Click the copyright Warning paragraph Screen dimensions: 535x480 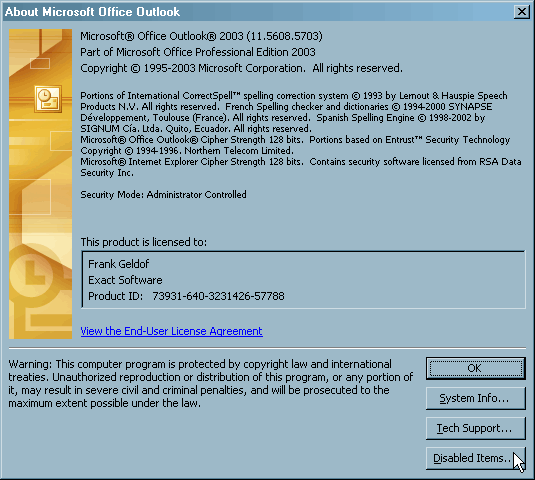tap(211, 384)
